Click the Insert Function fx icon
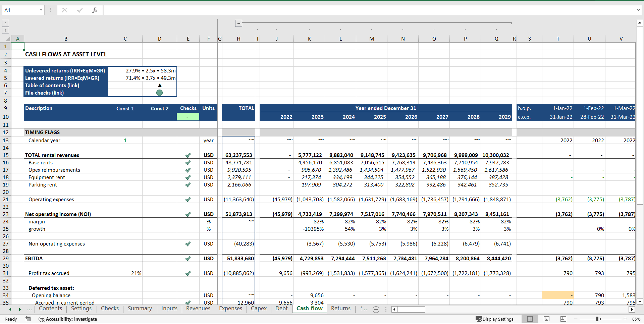This screenshot has width=644, height=324. (x=95, y=10)
